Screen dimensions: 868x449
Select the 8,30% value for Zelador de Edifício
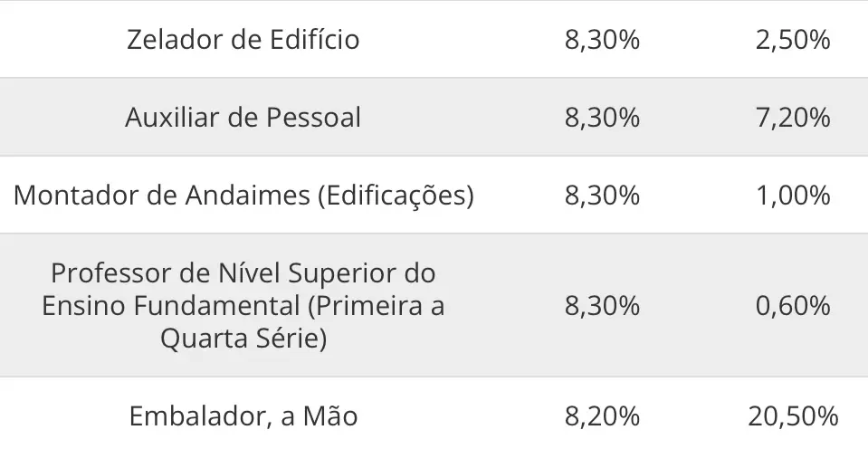tap(602, 40)
